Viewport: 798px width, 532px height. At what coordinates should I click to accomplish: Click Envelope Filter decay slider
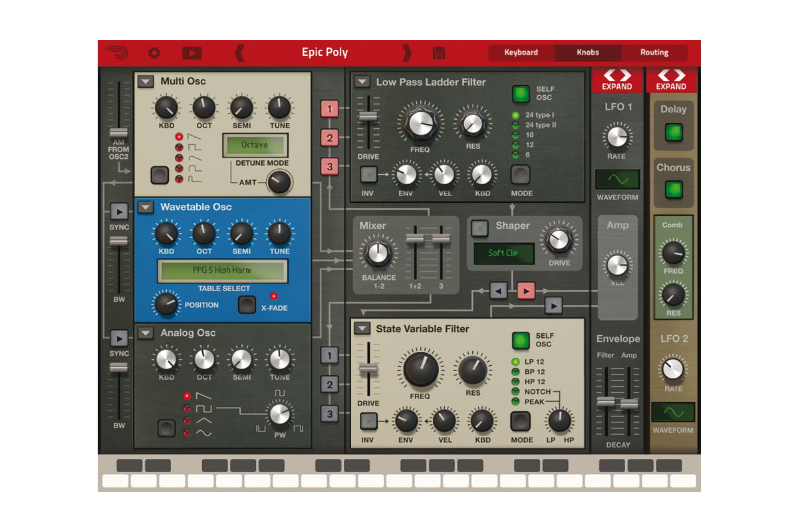point(605,401)
